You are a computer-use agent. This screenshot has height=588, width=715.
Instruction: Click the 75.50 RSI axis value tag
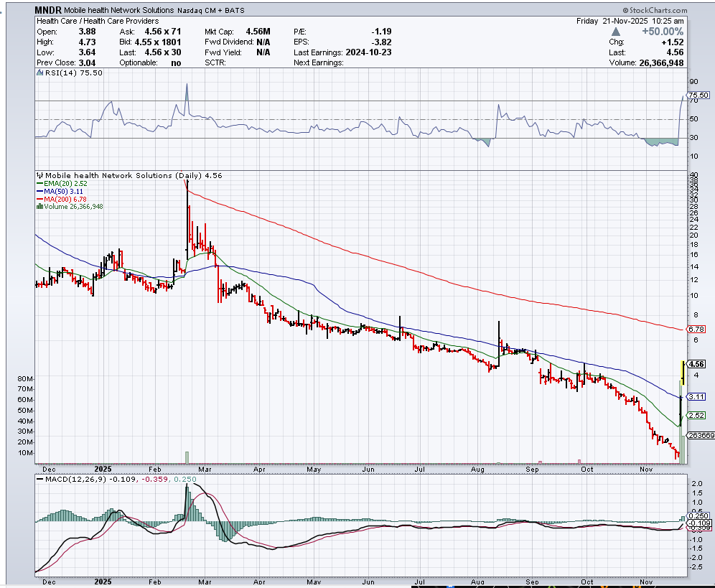[698, 95]
